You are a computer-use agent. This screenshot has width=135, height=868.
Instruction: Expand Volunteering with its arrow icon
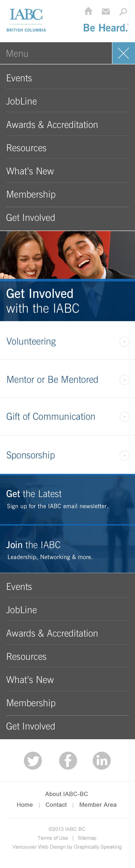click(124, 342)
